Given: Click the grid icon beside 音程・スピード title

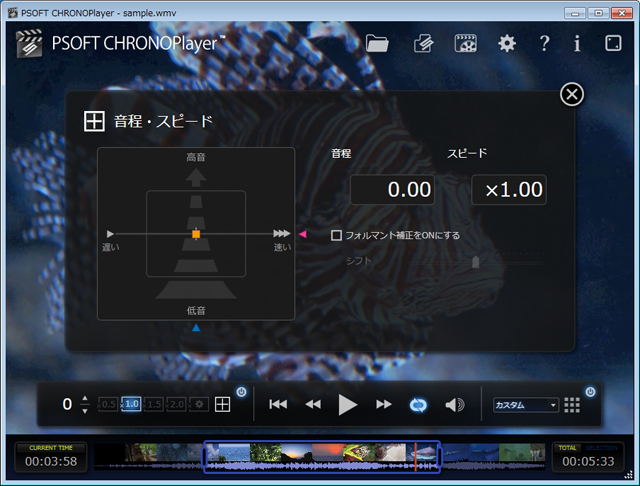Looking at the screenshot, I should point(94,121).
